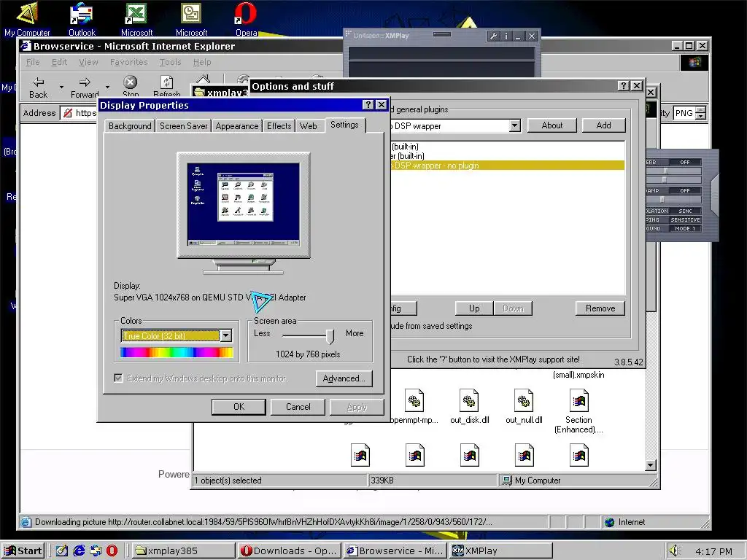Toggle Extend my Windows desktop checkbox
Screen dimensions: 747x560
118,378
